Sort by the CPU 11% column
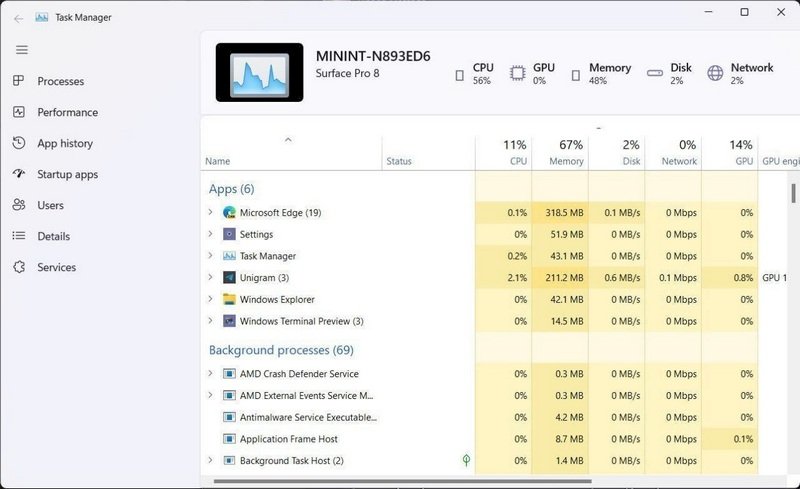Screen dimensions: 800x489 point(504,153)
